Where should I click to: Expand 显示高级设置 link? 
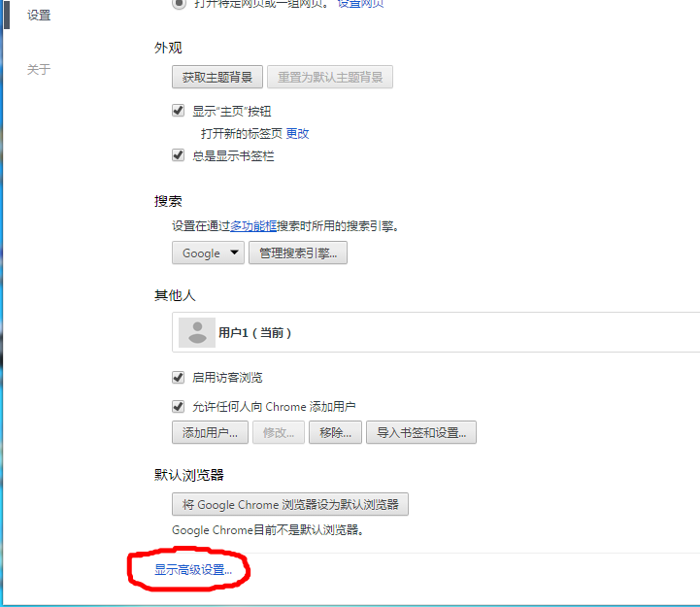pos(194,570)
